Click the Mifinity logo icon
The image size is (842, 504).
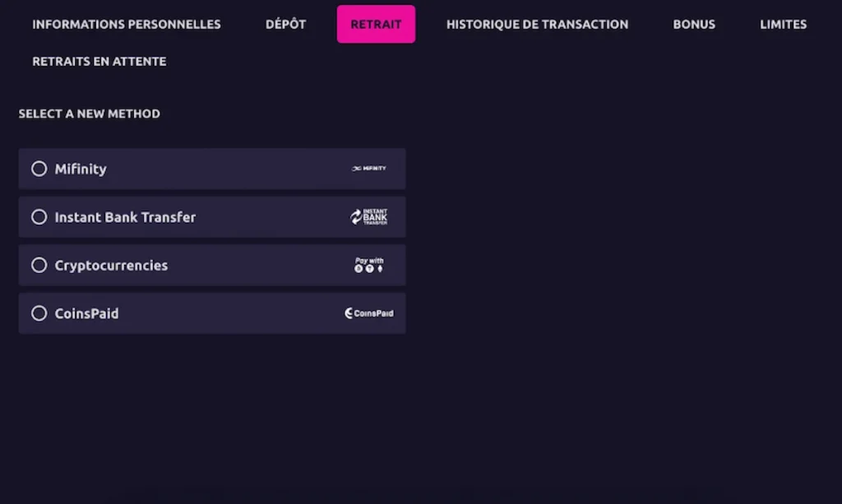point(368,169)
